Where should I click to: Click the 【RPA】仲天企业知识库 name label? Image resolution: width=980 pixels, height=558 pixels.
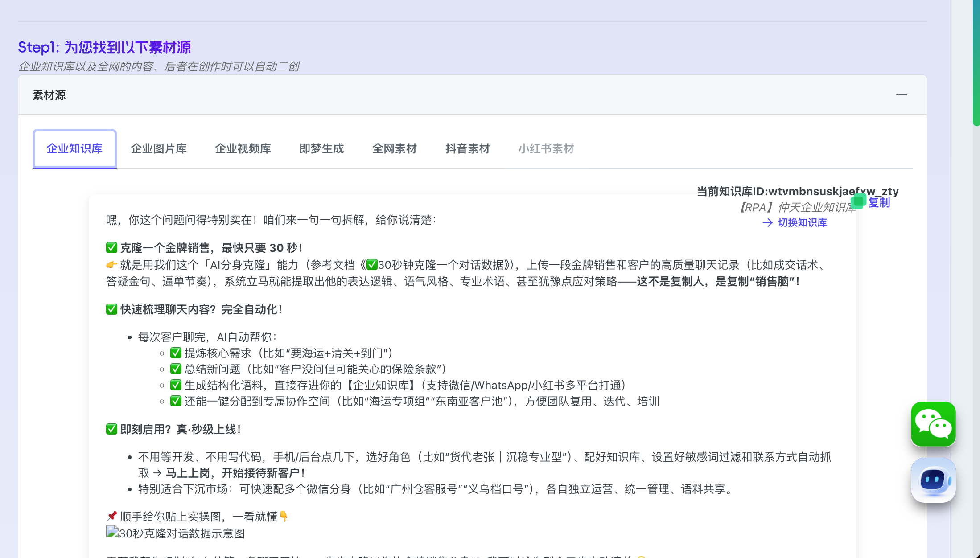tap(795, 207)
